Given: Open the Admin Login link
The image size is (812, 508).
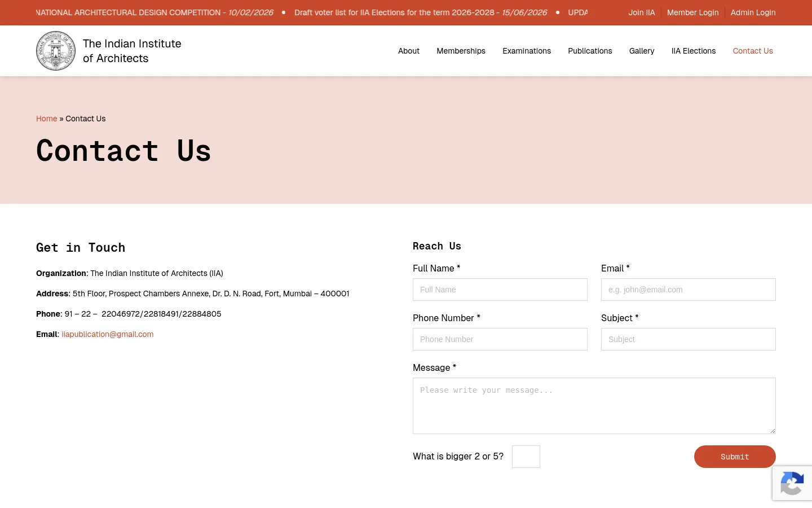Looking at the screenshot, I should pyautogui.click(x=753, y=12).
